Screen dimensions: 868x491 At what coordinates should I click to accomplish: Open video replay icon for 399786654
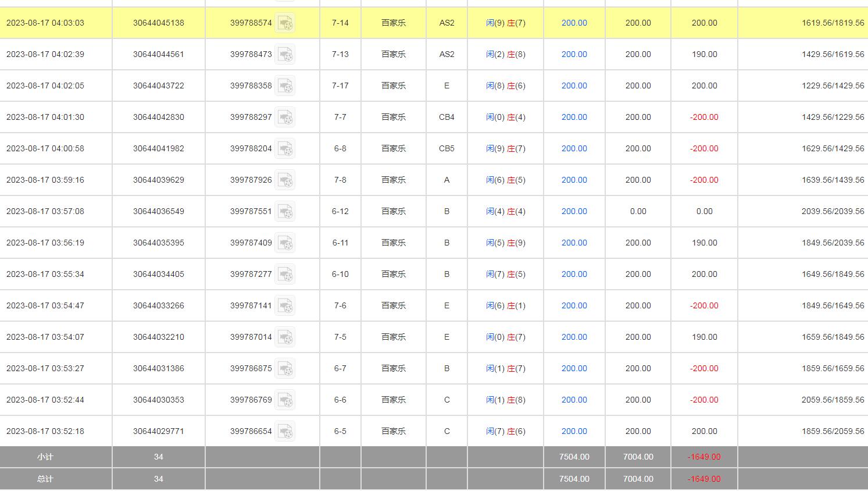(x=285, y=432)
